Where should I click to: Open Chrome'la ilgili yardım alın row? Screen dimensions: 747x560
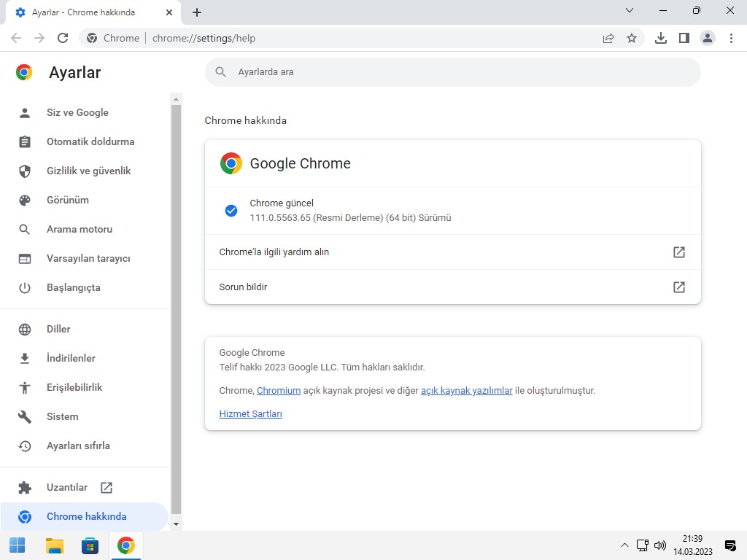pos(452,252)
